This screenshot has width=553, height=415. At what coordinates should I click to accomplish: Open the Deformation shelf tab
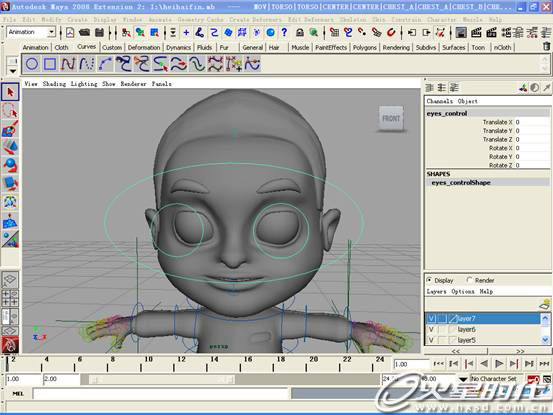144,47
